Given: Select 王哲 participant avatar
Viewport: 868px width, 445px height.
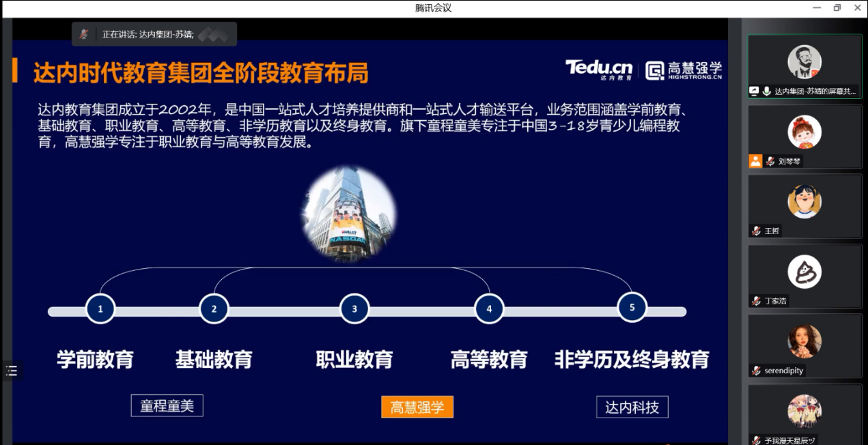Looking at the screenshot, I should pos(804,201).
